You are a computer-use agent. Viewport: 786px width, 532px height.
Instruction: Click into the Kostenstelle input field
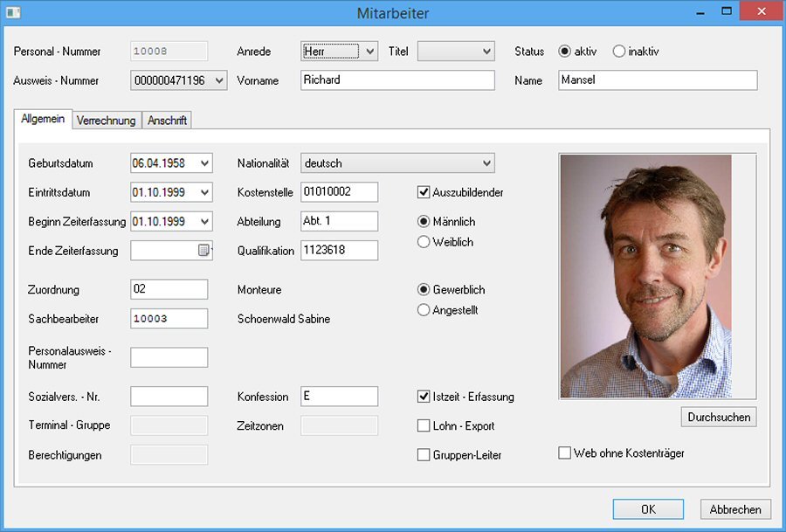coord(339,192)
